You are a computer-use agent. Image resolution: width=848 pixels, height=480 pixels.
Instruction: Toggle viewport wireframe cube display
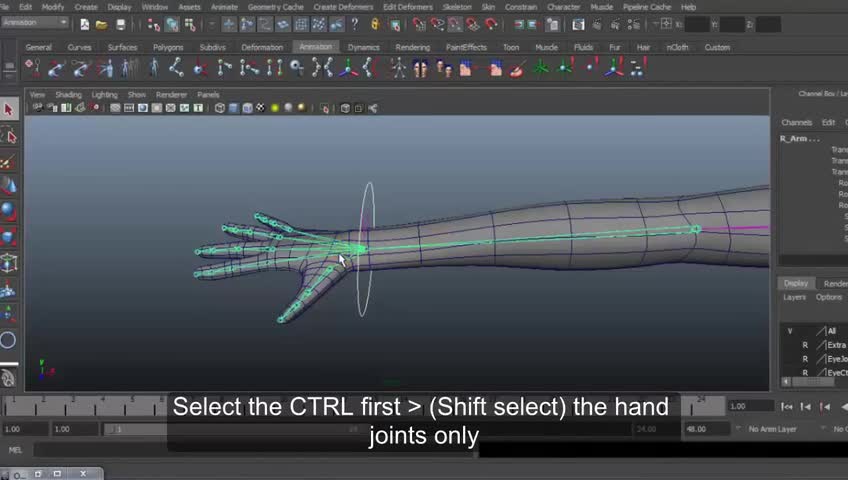220,108
